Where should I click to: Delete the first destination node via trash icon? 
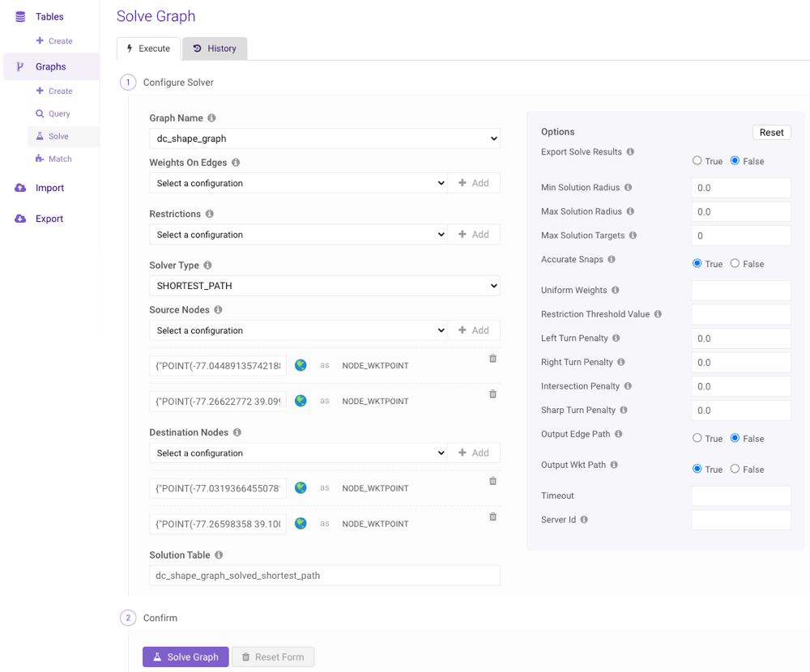pos(492,481)
